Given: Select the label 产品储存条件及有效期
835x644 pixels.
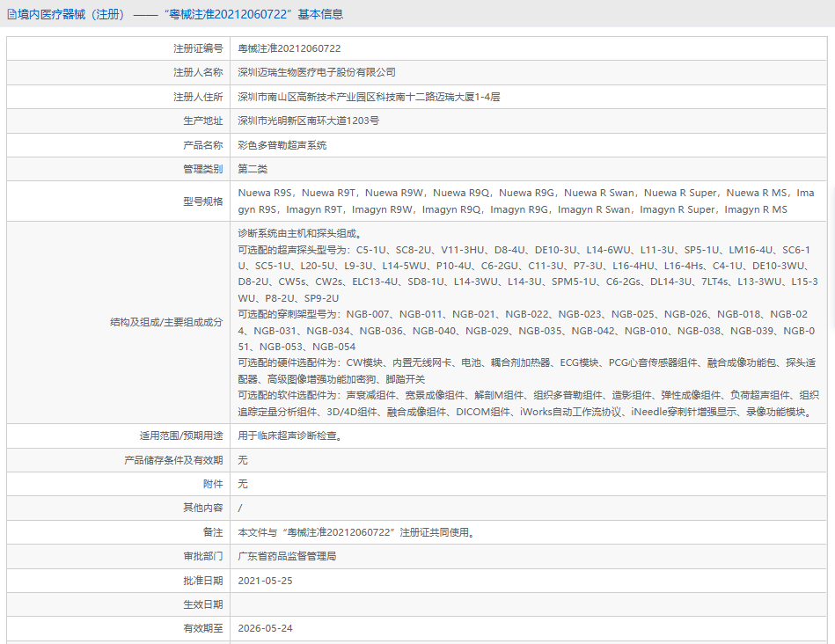Looking at the screenshot, I should coord(173,460).
